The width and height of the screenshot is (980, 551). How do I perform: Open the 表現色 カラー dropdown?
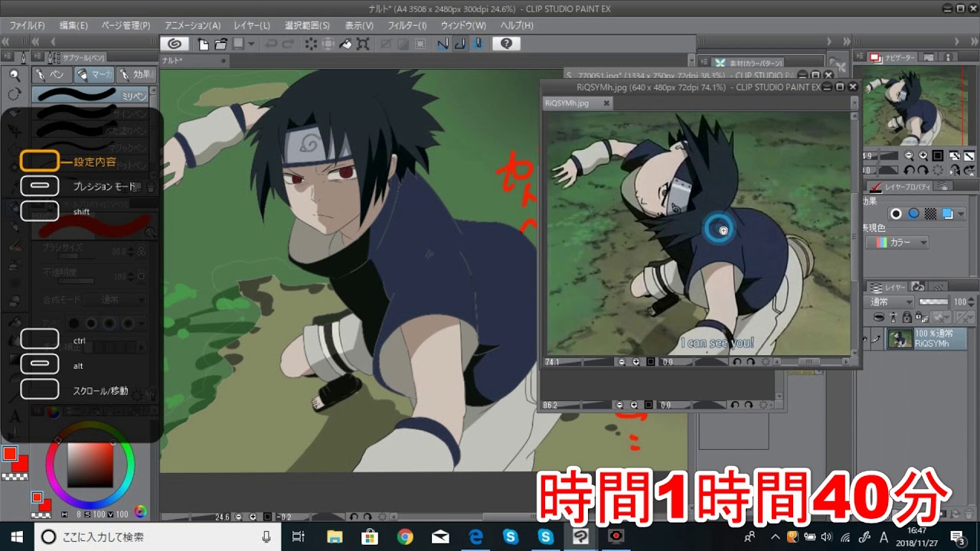coord(897,242)
